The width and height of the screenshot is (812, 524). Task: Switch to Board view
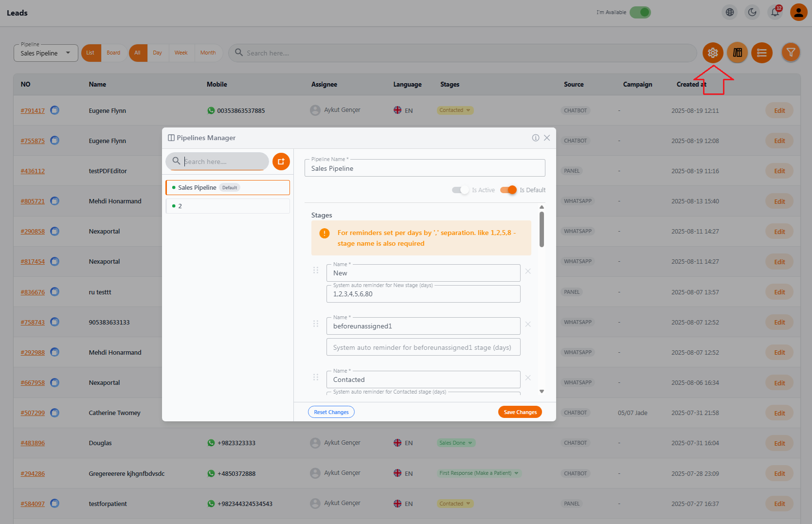click(x=113, y=53)
